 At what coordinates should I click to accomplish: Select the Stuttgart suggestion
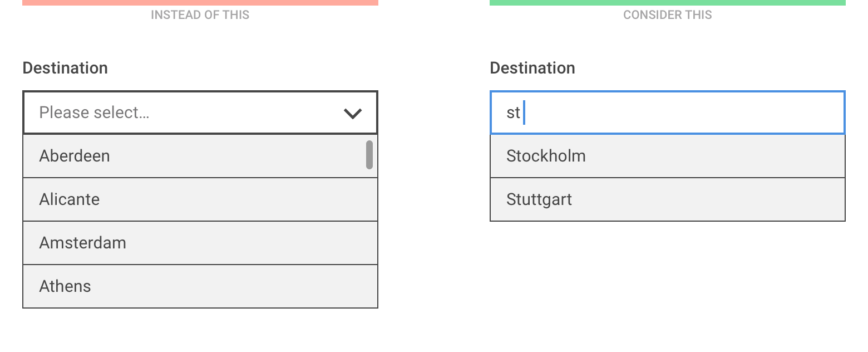pos(539,199)
